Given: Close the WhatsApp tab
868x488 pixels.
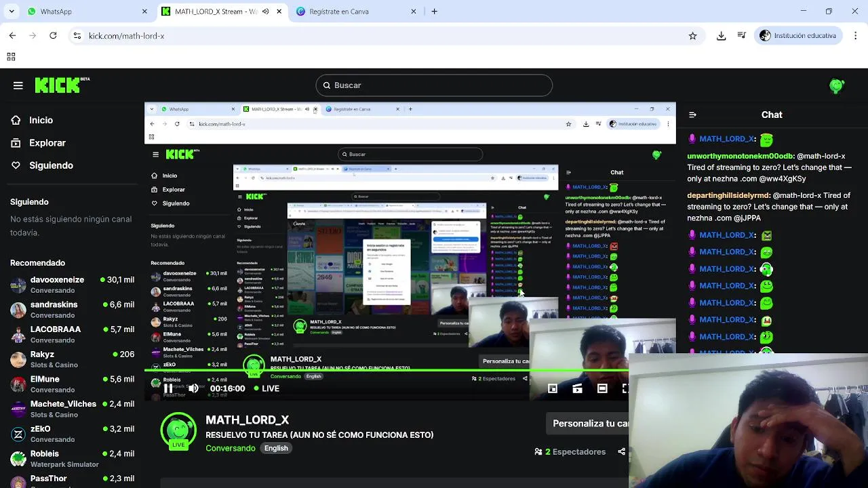Looking at the screenshot, I should point(144,12).
